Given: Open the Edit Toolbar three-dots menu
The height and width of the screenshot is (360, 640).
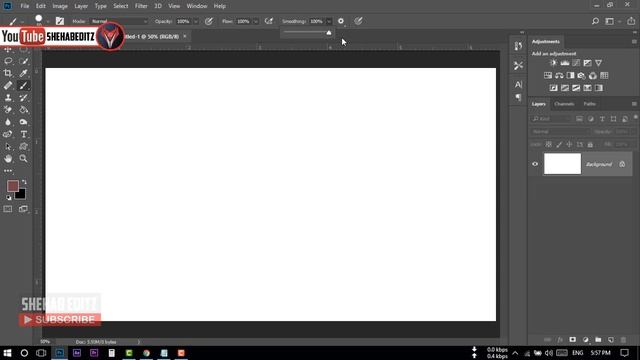Looking at the screenshot, I should 8,171.
